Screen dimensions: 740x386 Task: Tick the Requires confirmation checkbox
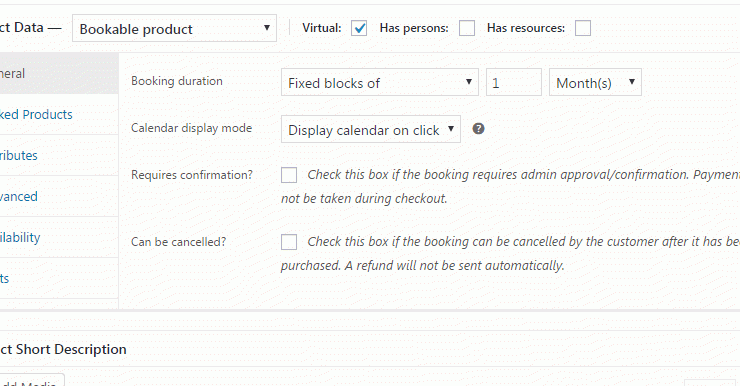289,175
